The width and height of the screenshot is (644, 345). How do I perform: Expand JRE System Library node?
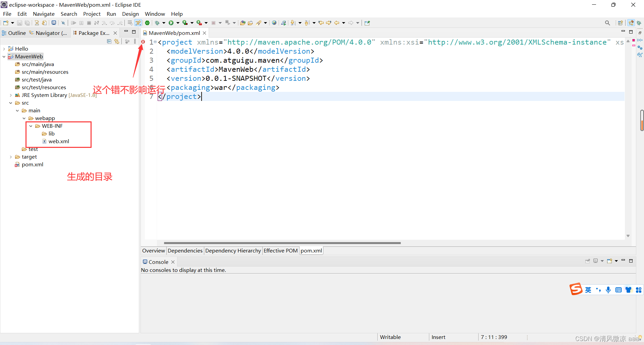[x=11, y=95]
